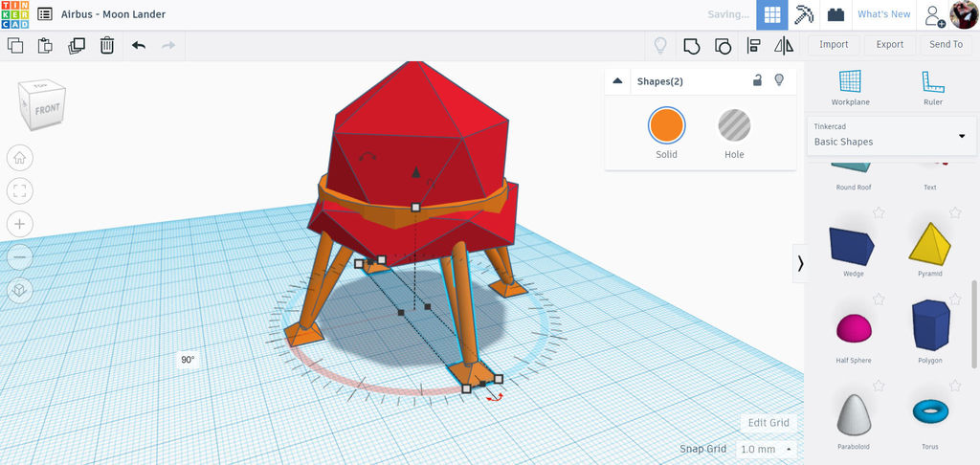Click the Duplicate and repeat icon
Image resolution: width=980 pixels, height=465 pixels.
(x=77, y=46)
